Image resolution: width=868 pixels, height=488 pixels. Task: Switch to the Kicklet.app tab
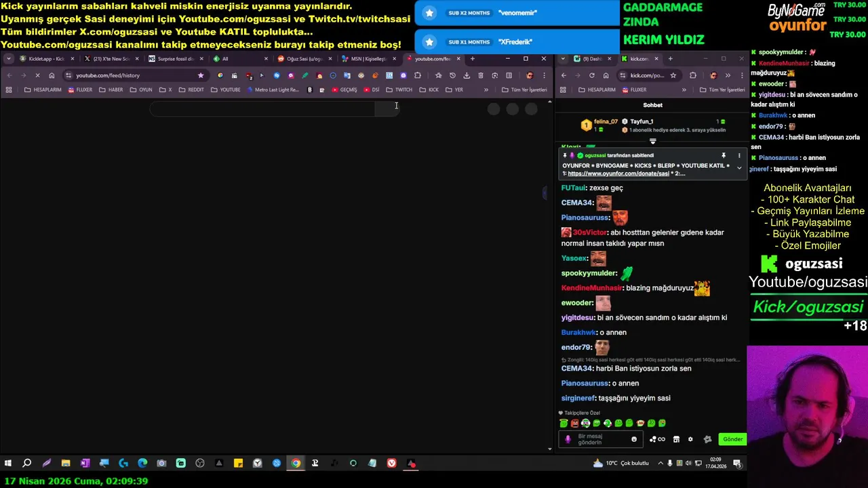(47, 59)
